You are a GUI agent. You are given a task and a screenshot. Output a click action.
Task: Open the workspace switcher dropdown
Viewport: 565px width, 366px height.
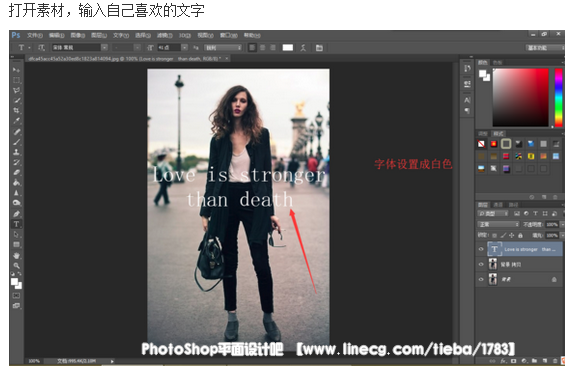click(x=544, y=48)
